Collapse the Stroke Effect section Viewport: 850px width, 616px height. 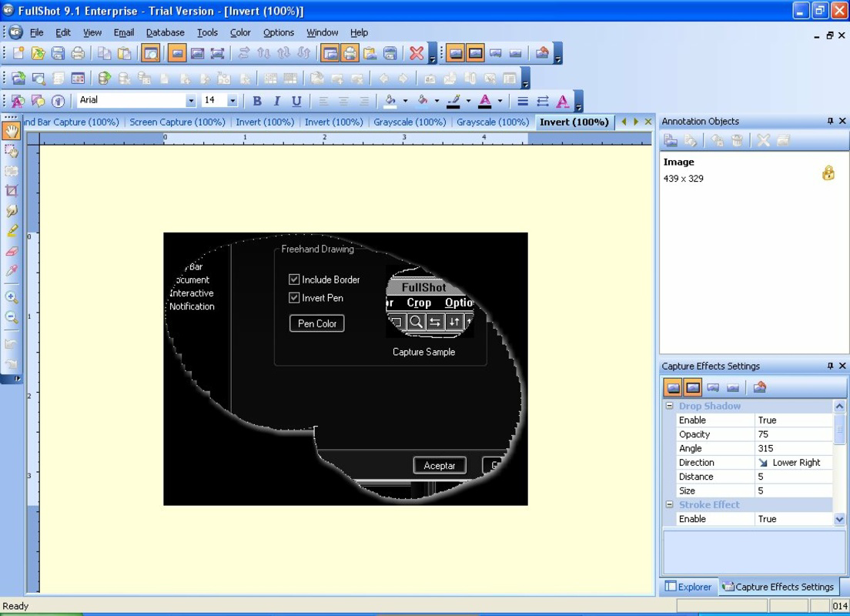coord(669,504)
